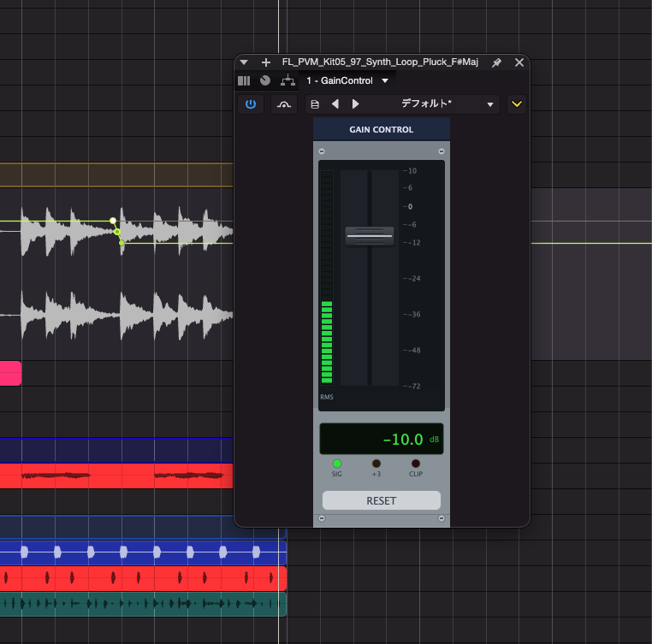Screen dimensions: 652x644
Task: Pin the Gain Control plugin window
Action: pos(496,62)
